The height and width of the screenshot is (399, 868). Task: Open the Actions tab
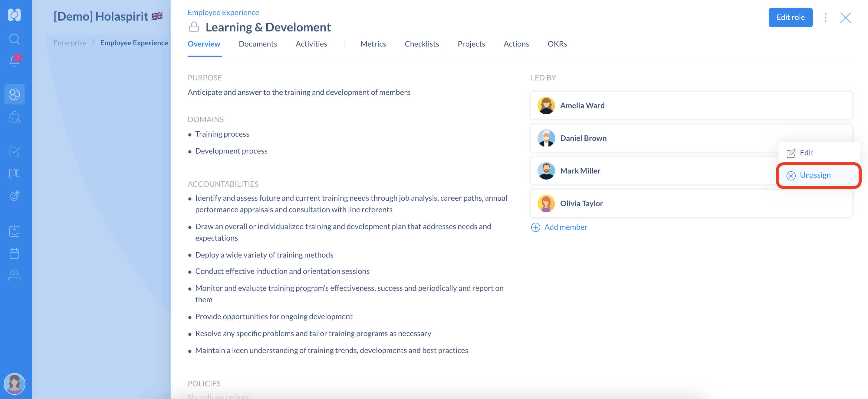click(516, 44)
